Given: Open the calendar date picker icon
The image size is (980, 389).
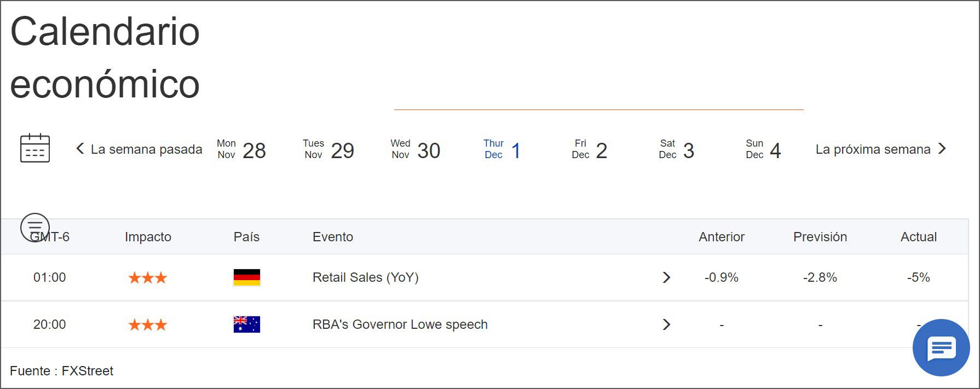Looking at the screenshot, I should (x=35, y=148).
